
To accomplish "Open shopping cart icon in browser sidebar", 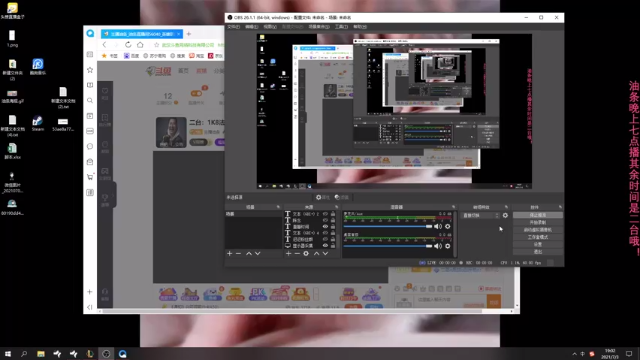I will click(90, 177).
